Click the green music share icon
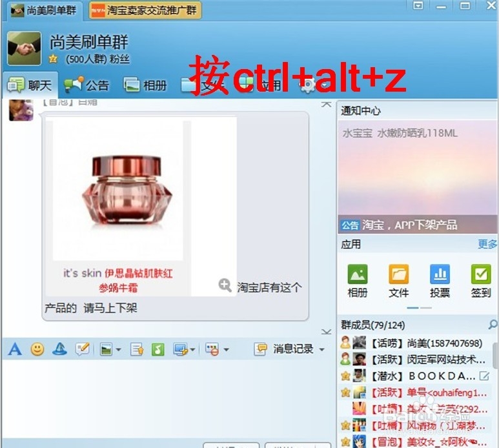The height and width of the screenshot is (448, 499). [158, 349]
